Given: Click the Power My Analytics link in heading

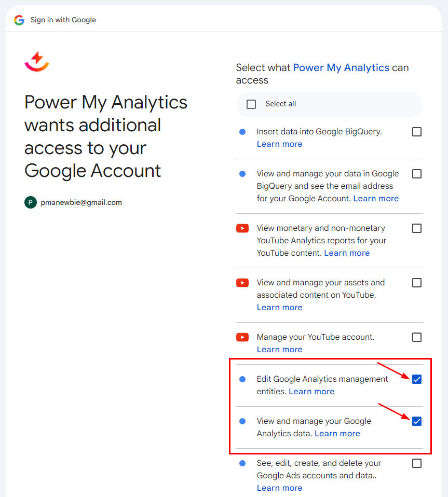Looking at the screenshot, I should click(341, 67).
